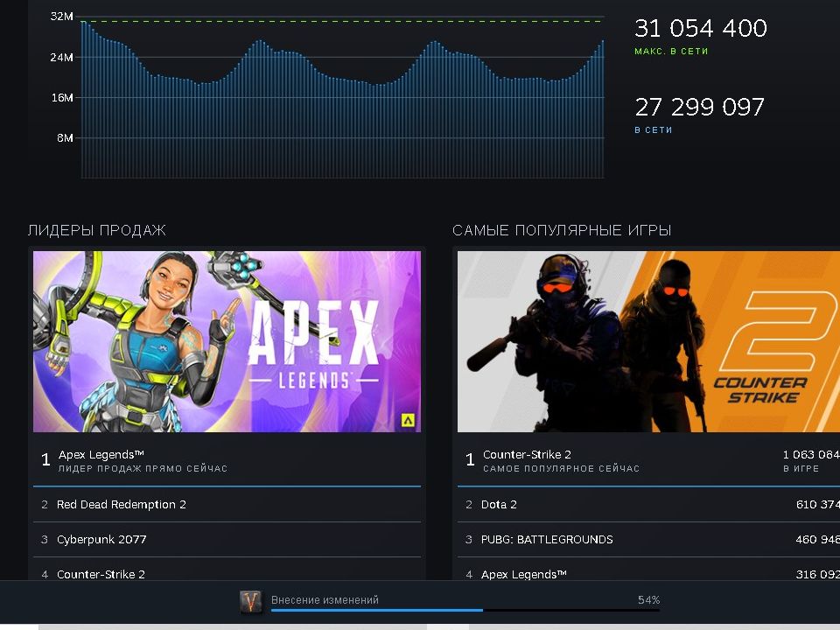This screenshot has width=840, height=630.
Task: Click the game icon in download bar
Action: (251, 601)
